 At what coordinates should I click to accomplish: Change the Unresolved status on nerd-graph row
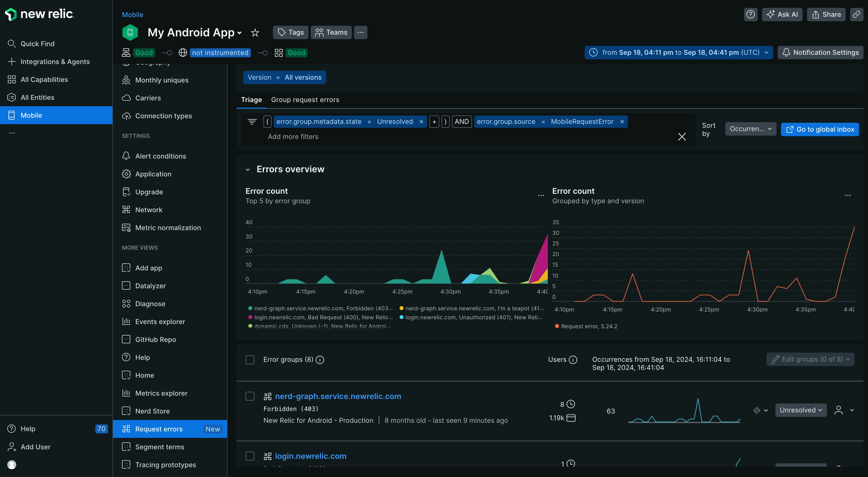point(801,410)
